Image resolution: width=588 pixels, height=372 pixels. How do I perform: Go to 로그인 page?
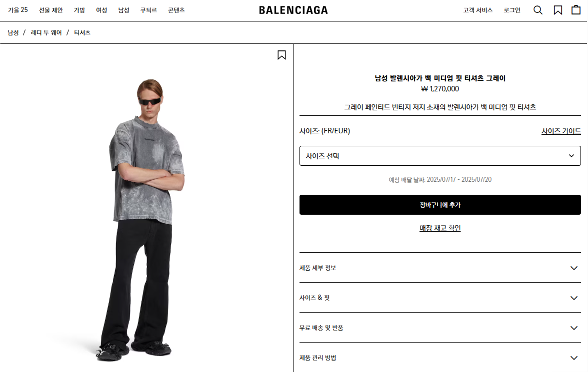(512, 10)
